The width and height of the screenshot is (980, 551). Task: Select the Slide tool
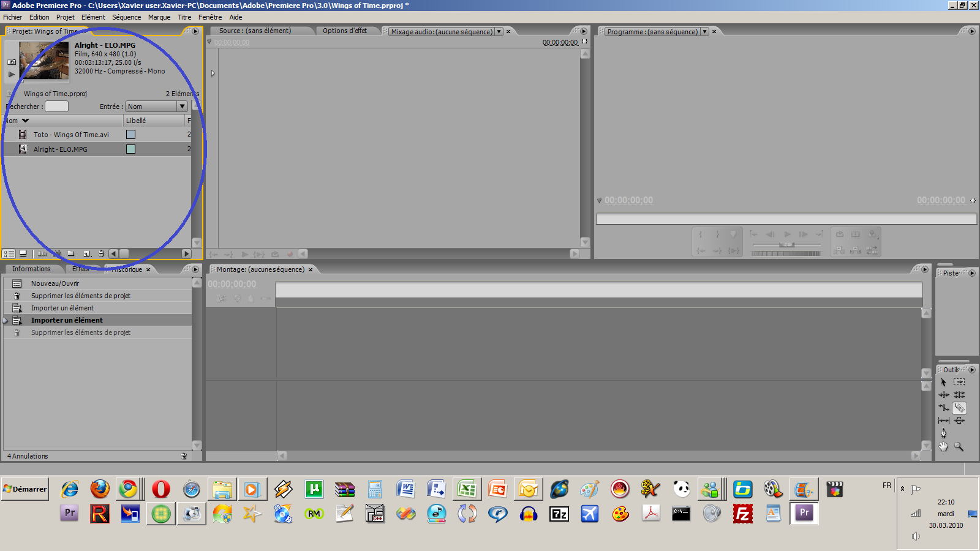coord(959,421)
